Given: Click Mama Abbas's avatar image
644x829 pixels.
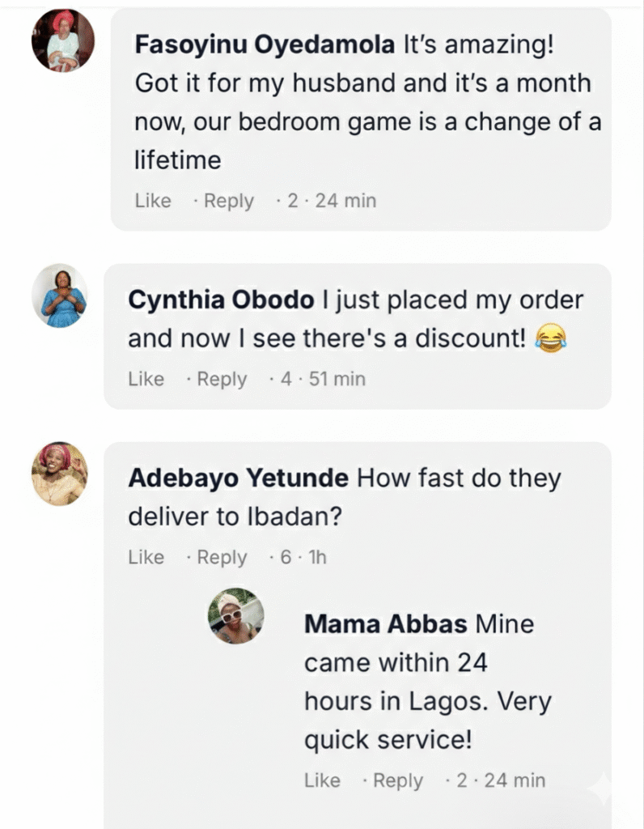Looking at the screenshot, I should pos(236,616).
